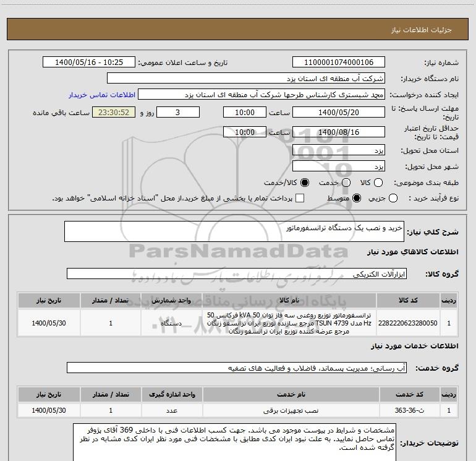Click the service unit cell عدد
The image size is (476, 461).
[x=172, y=410]
